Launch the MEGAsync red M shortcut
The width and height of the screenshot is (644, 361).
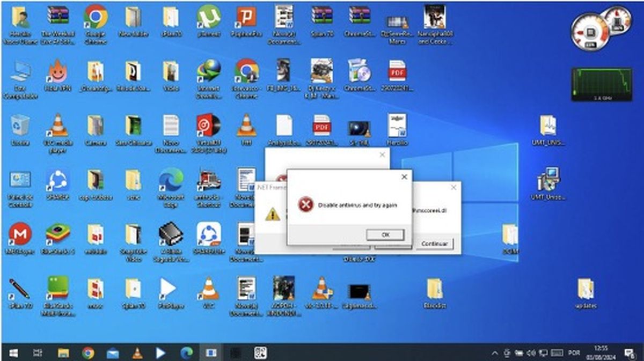click(x=20, y=239)
